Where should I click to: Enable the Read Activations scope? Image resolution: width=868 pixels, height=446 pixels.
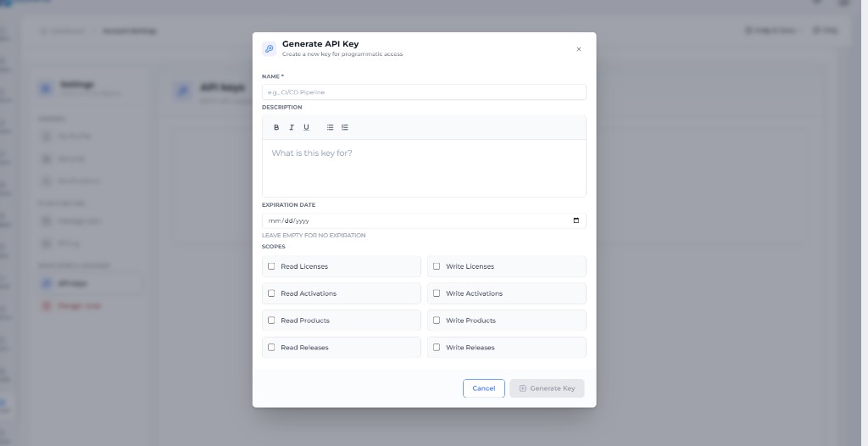271,293
